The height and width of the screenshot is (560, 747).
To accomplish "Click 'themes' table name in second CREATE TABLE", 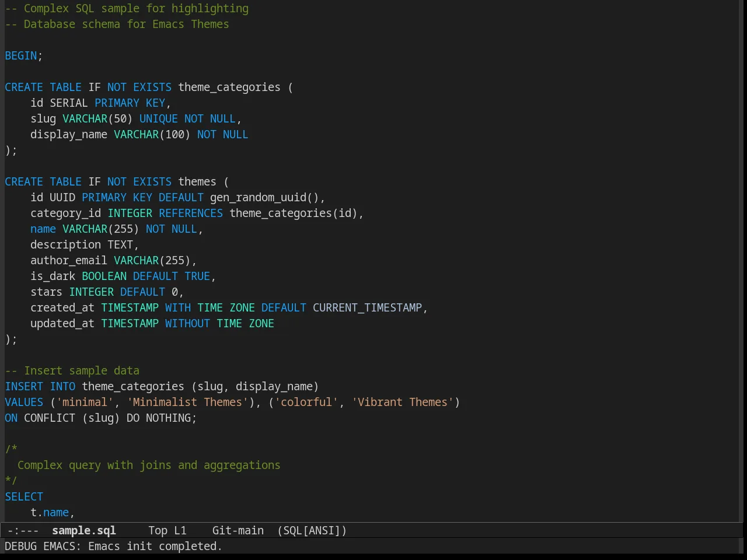I will pos(197,181).
